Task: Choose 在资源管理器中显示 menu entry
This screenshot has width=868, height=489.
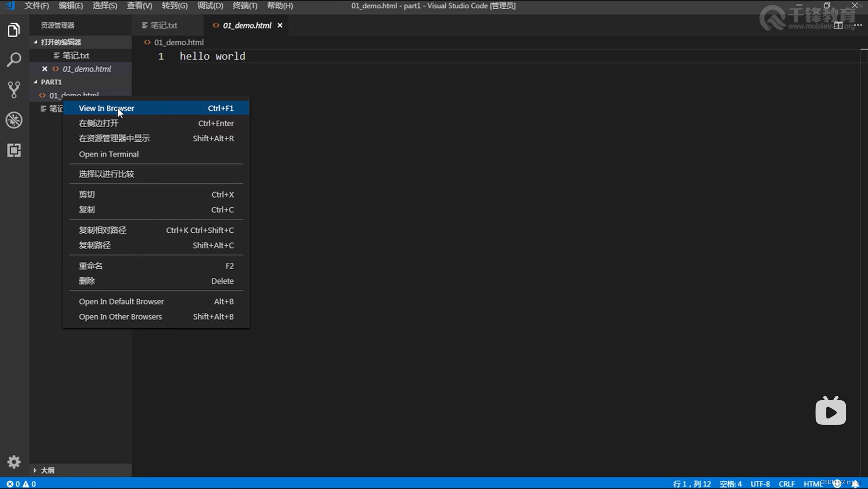Action: pyautogui.click(x=156, y=139)
